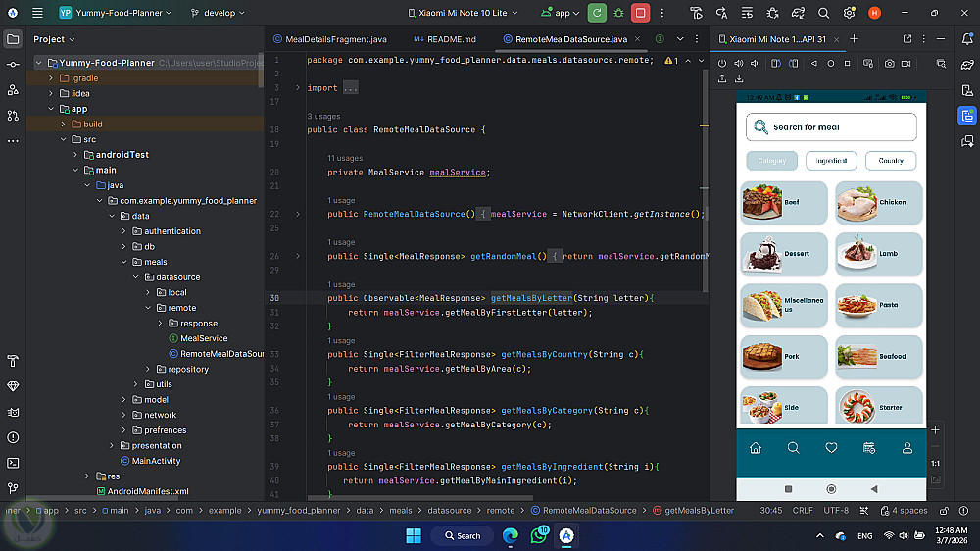
Task: Click the Debug app bug icon
Action: (618, 13)
